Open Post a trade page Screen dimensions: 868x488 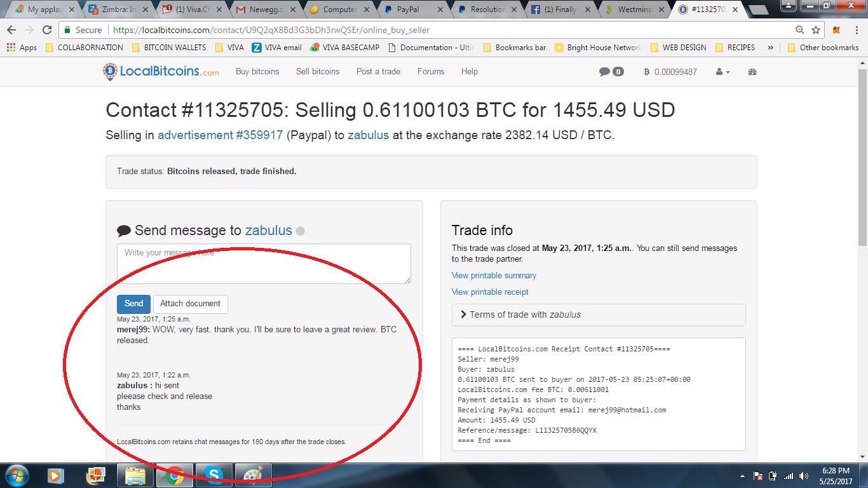tap(378, 71)
